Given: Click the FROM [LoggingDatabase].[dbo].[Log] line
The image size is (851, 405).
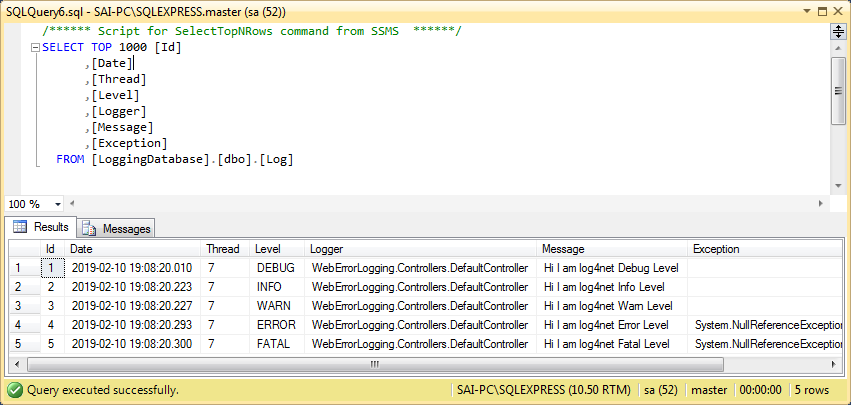Looking at the screenshot, I should pos(175,160).
